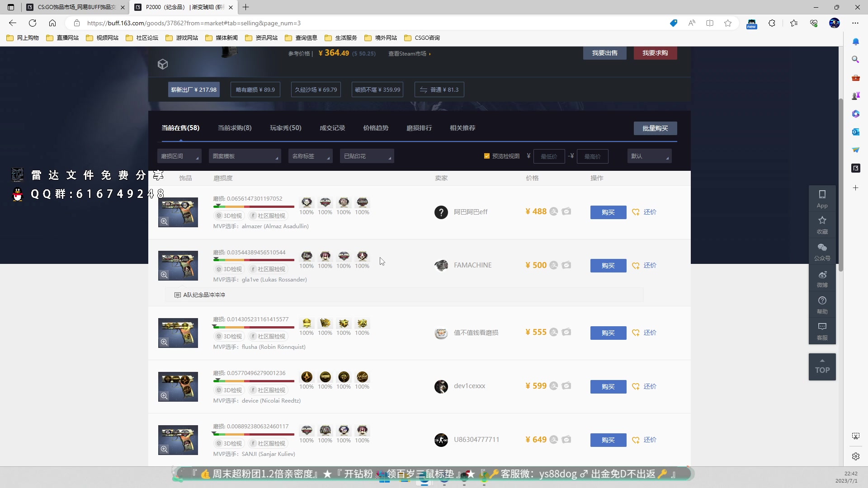Click last sticker icon of ¥500 listing
The width and height of the screenshot is (868, 488).
pyautogui.click(x=362, y=256)
